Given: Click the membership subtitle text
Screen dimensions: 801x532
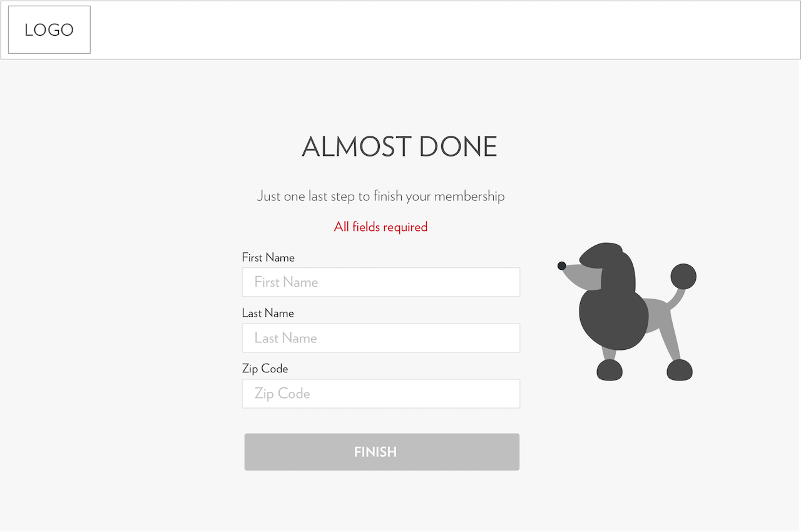Looking at the screenshot, I should pos(380,196).
